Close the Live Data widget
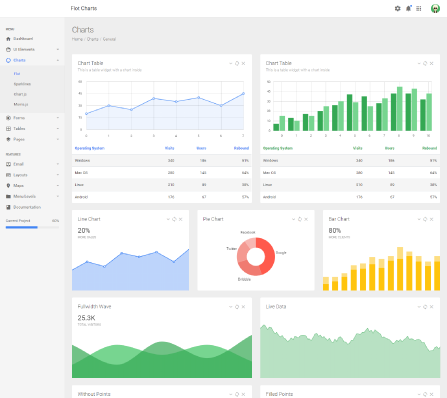Image resolution: width=447 pixels, height=398 pixels. tap(431, 307)
